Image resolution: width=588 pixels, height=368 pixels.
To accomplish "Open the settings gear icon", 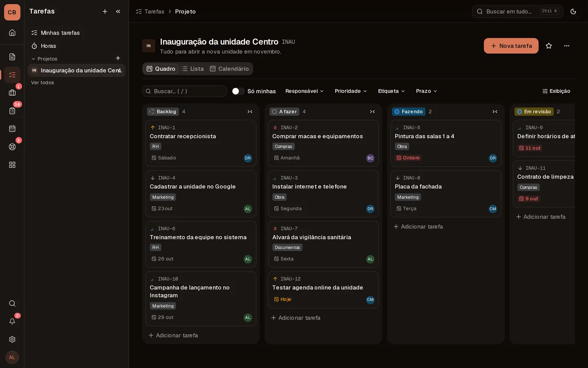I will pyautogui.click(x=12, y=339).
